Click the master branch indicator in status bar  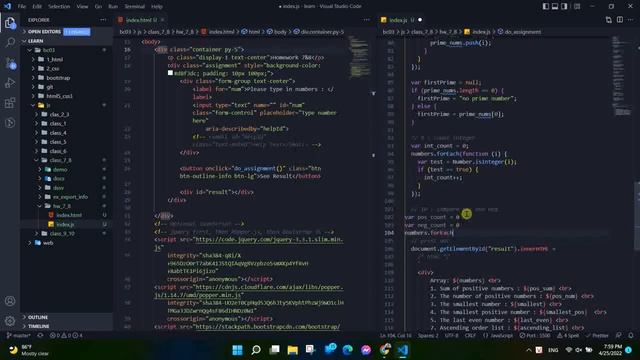pos(19,336)
